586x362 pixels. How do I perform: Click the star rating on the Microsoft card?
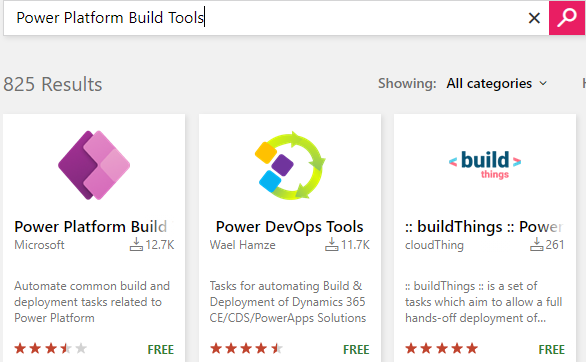50,349
